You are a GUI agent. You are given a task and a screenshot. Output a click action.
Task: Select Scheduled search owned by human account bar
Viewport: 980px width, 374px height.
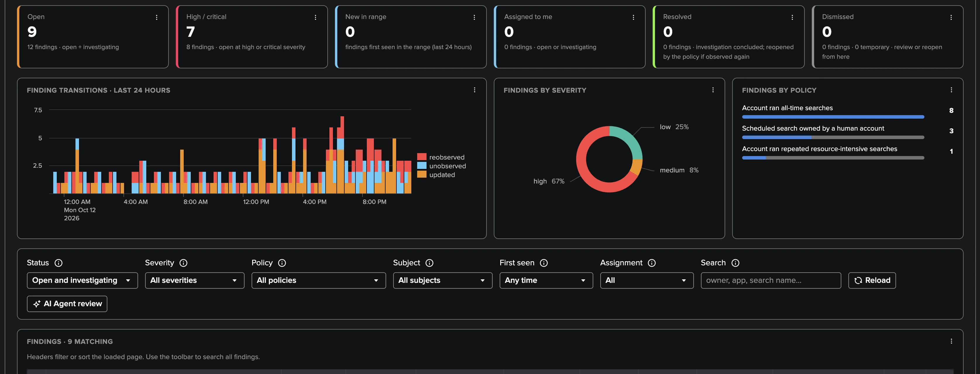click(x=833, y=138)
